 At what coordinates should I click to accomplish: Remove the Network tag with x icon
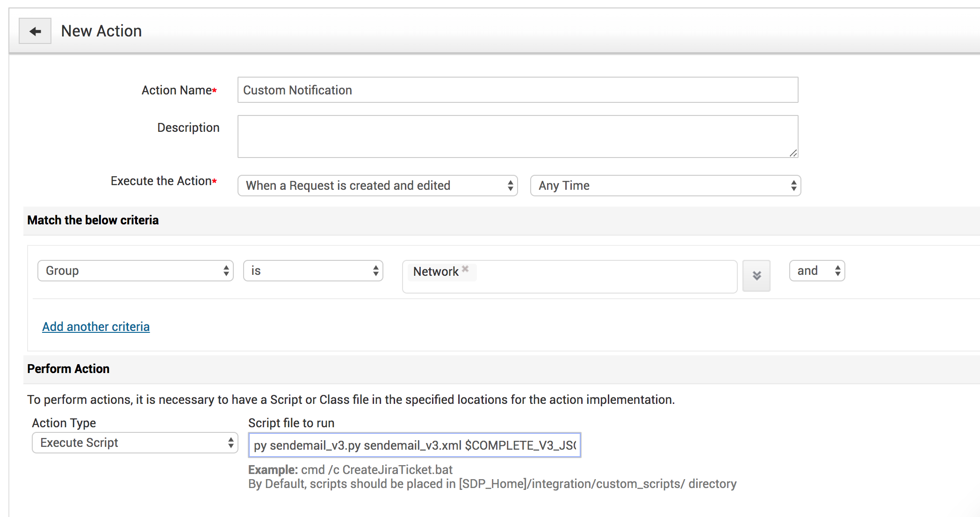465,269
